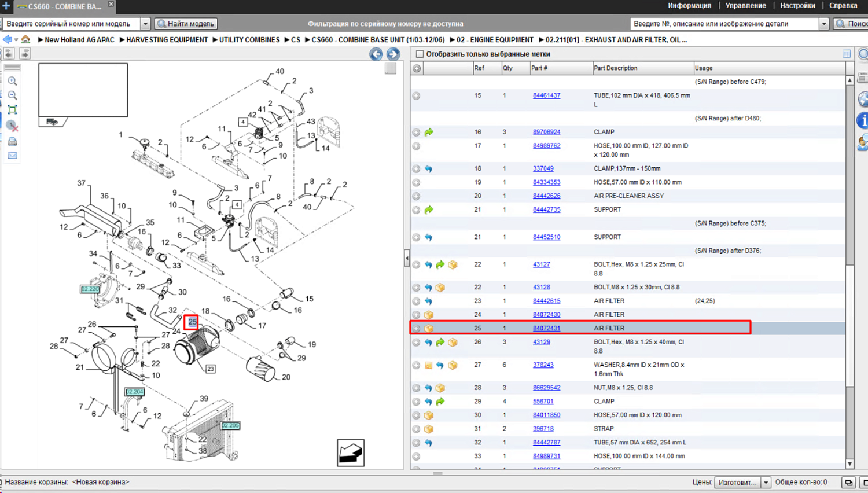Click the 02.205 reference tag on diagram
868x493 pixels.
click(230, 426)
